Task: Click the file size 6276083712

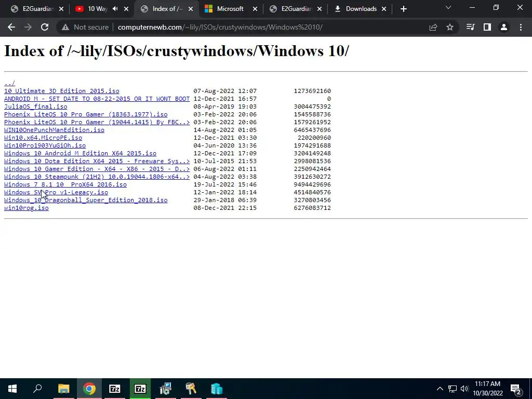Action: pyautogui.click(x=312, y=208)
